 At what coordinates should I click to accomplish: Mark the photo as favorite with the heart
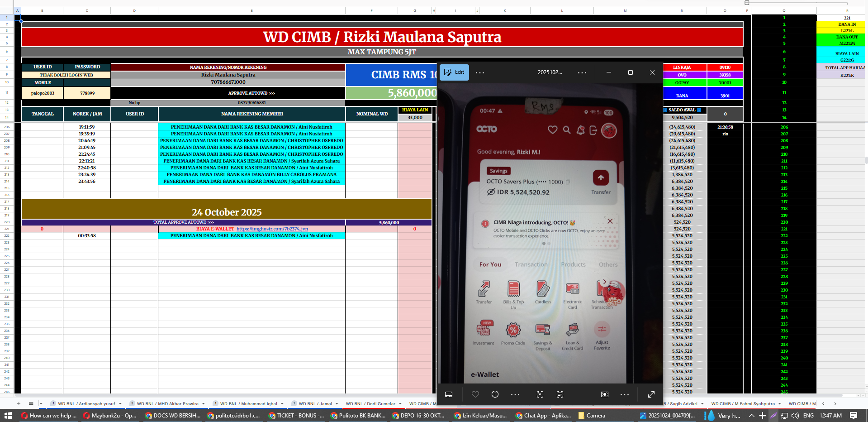(x=475, y=394)
